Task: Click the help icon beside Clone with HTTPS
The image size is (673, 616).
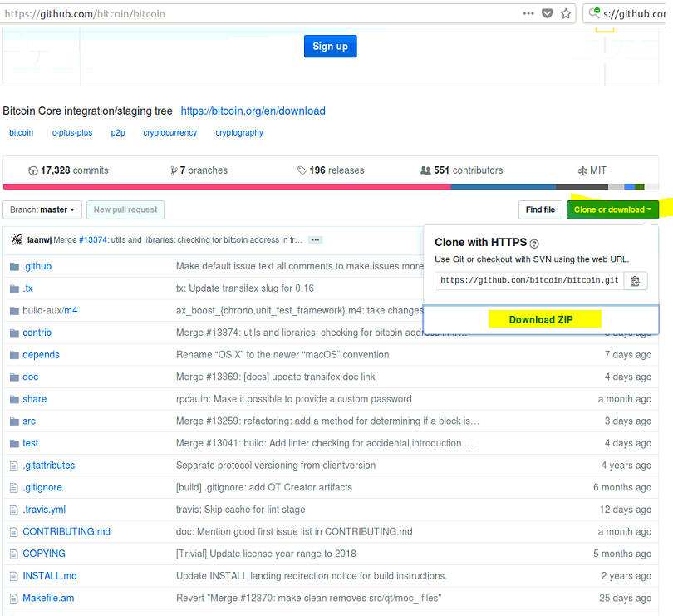Action: [534, 244]
